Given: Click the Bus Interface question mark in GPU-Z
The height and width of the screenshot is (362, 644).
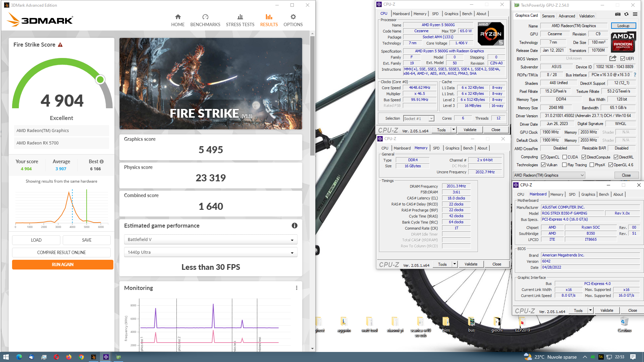Looking at the screenshot, I should click(x=635, y=75).
